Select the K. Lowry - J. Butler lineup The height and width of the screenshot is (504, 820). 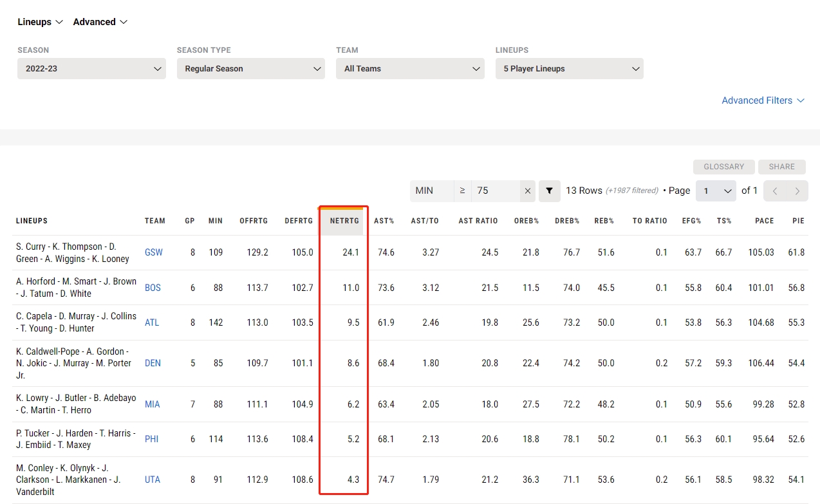tap(76, 404)
